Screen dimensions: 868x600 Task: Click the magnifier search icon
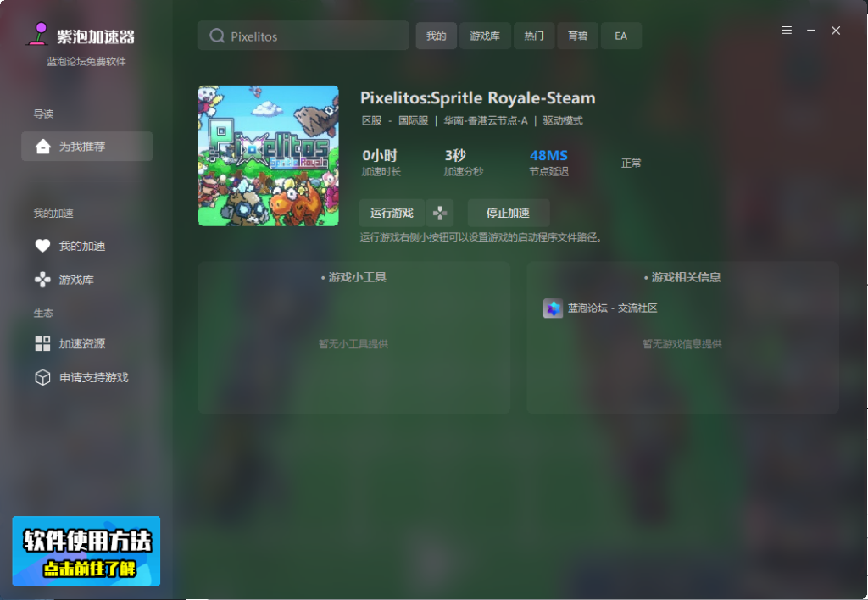(216, 36)
